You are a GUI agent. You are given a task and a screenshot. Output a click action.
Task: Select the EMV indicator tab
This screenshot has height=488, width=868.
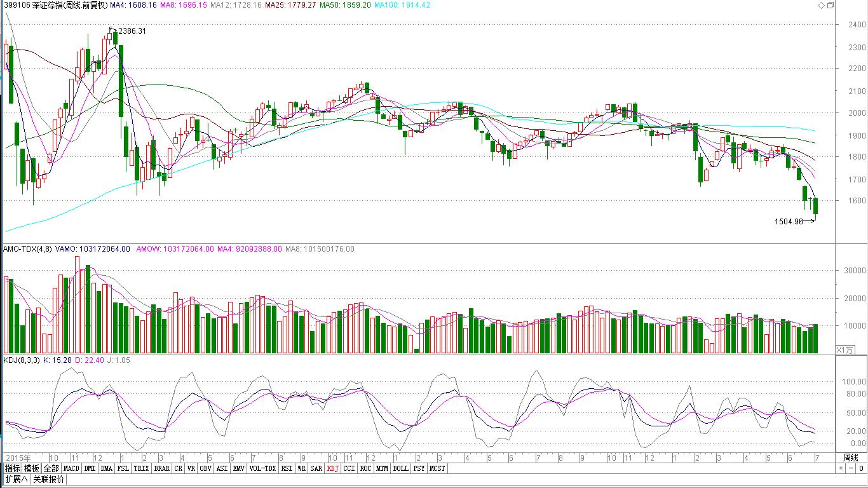click(239, 468)
